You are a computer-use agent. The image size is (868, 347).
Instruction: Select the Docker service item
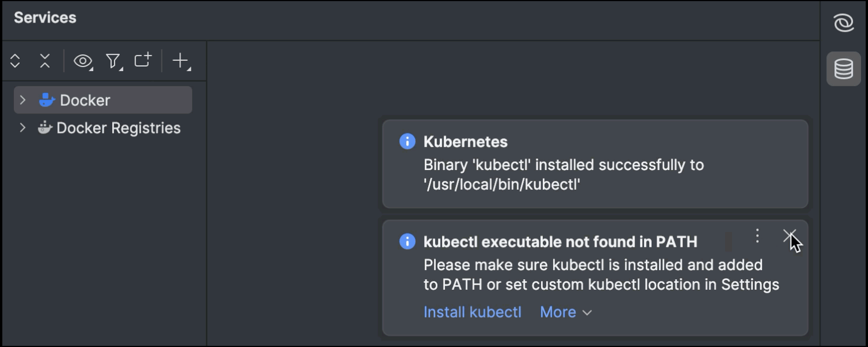85,100
